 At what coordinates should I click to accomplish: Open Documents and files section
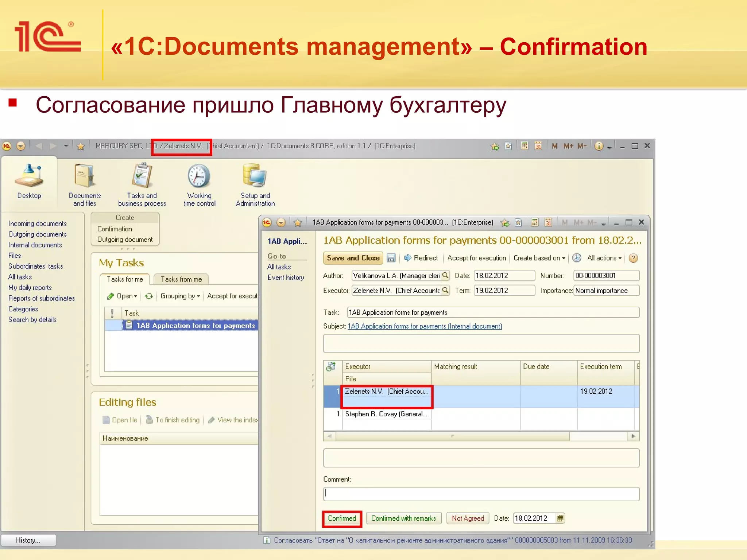point(85,185)
